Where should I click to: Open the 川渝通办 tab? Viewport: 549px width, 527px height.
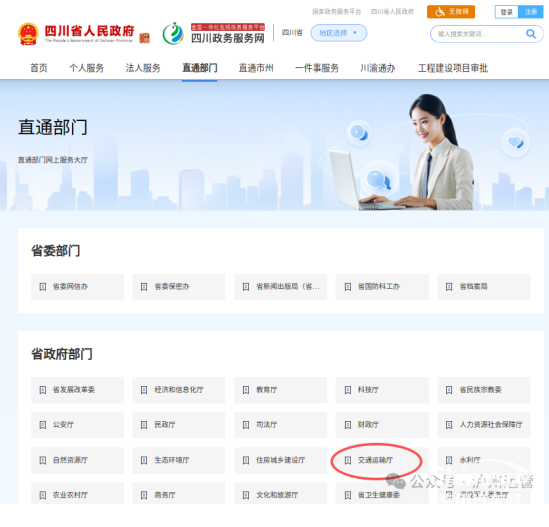point(378,68)
